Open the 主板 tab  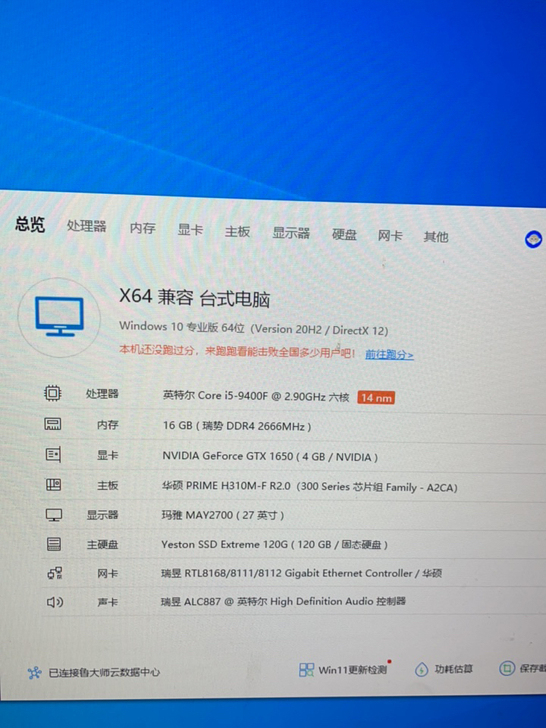coord(237,231)
